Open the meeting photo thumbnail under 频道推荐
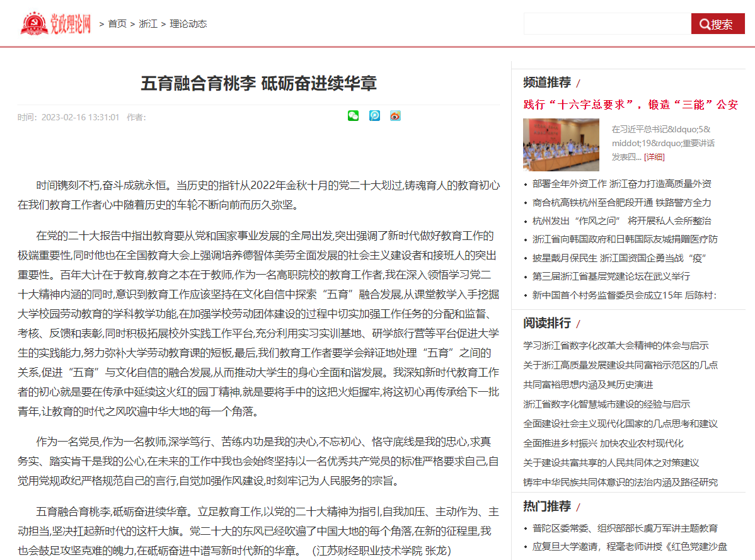 coord(561,145)
